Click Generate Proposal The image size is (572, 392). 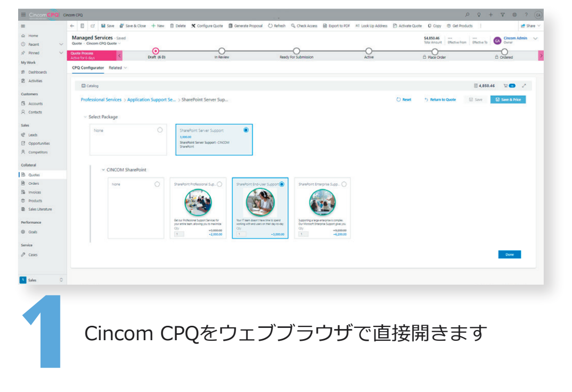coord(245,26)
